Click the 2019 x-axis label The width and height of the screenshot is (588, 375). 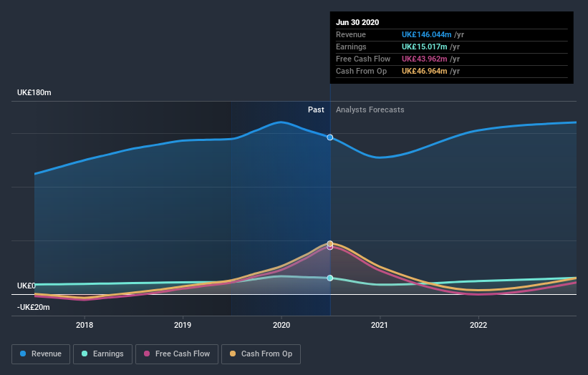click(x=183, y=325)
